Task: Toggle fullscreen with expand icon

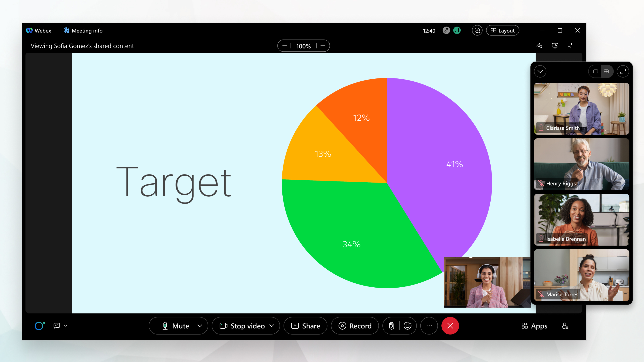Action: [623, 72]
